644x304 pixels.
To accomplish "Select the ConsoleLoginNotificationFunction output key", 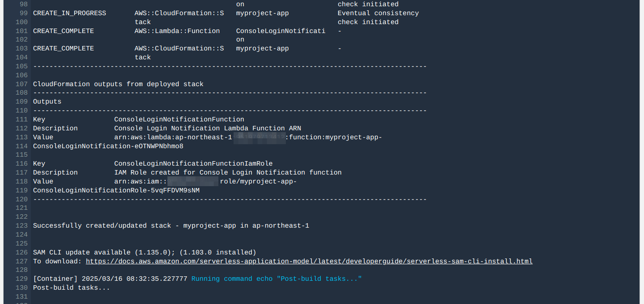I will (179, 119).
